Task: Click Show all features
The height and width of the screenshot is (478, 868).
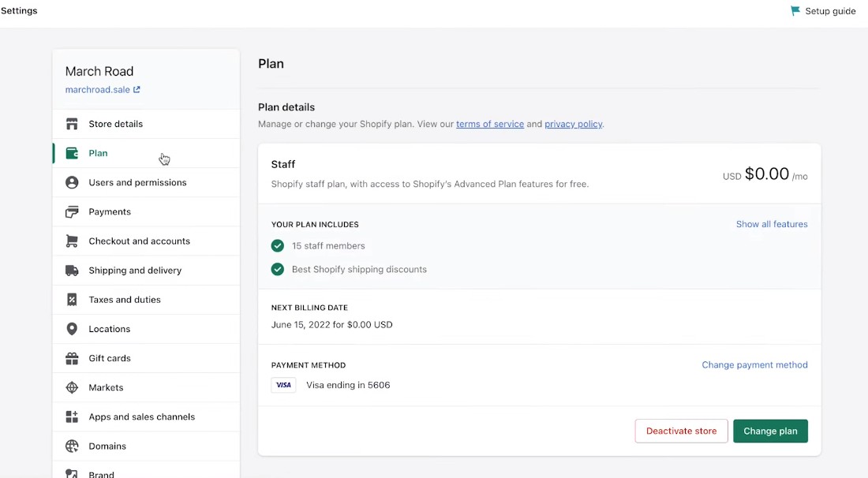Action: click(772, 224)
